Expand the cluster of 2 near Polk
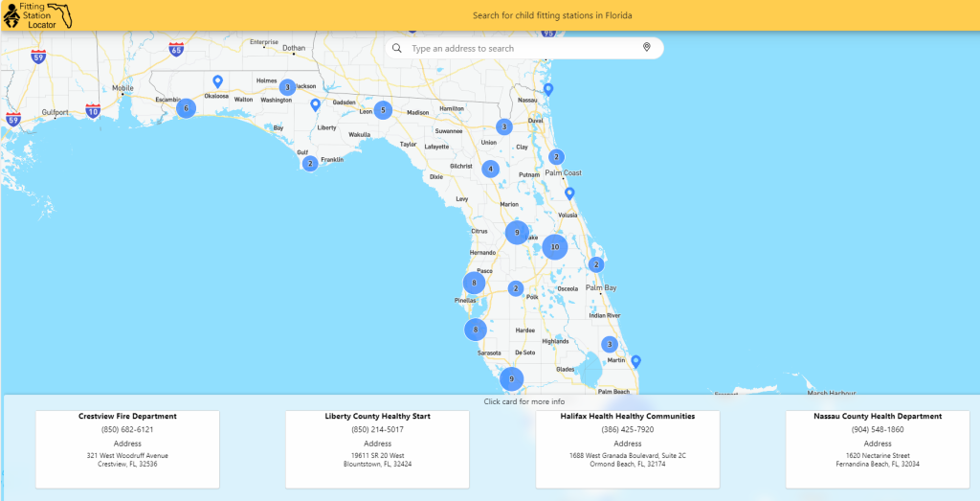The width and height of the screenshot is (980, 501). coord(516,288)
